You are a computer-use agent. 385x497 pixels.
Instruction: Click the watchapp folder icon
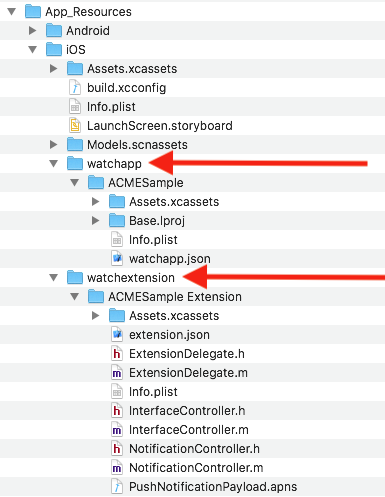(75, 163)
